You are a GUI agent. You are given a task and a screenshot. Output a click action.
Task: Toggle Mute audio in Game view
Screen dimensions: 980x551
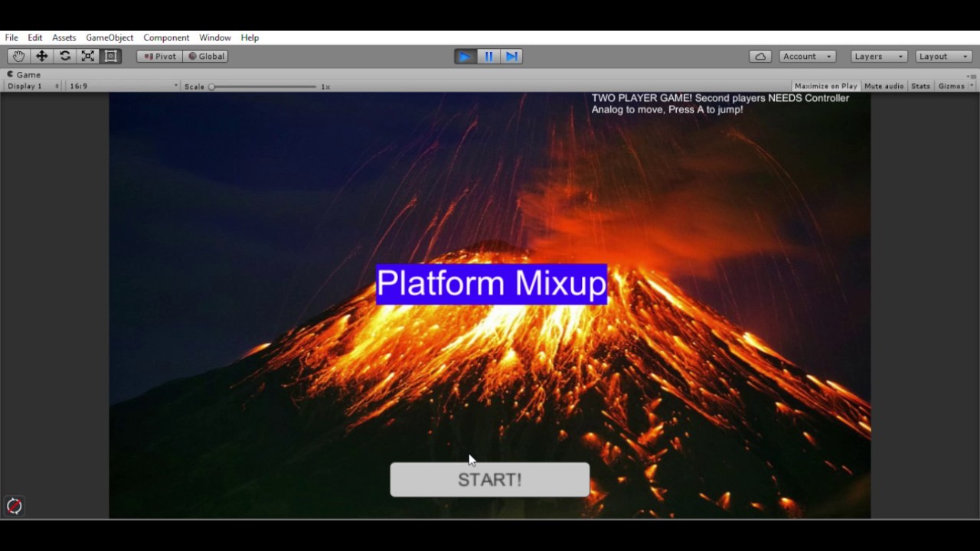pos(884,86)
